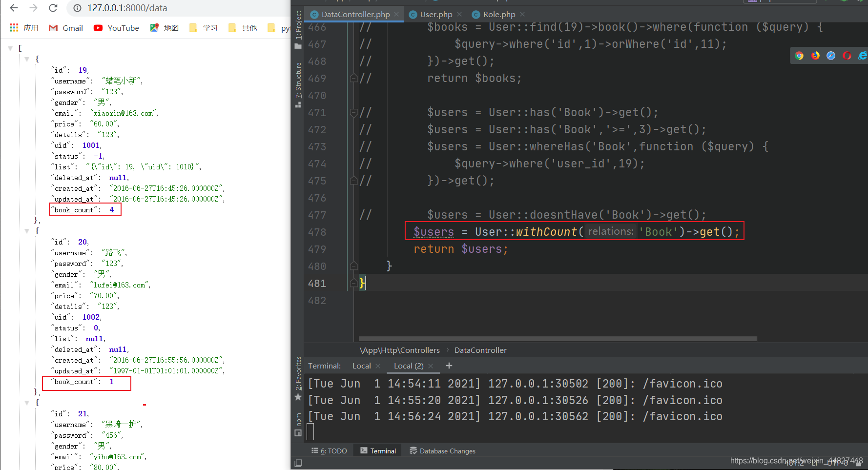Toggle code fold at line 480

pyautogui.click(x=354, y=266)
